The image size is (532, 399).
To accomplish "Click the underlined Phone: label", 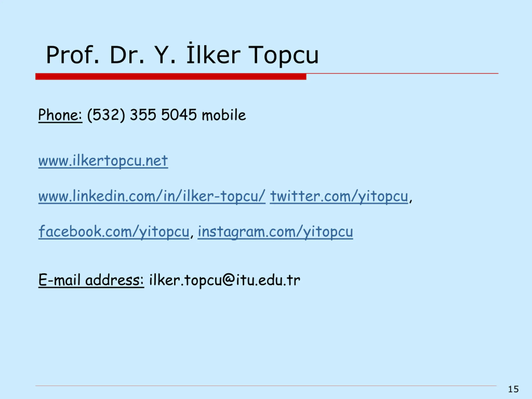I will pyautogui.click(x=60, y=115).
